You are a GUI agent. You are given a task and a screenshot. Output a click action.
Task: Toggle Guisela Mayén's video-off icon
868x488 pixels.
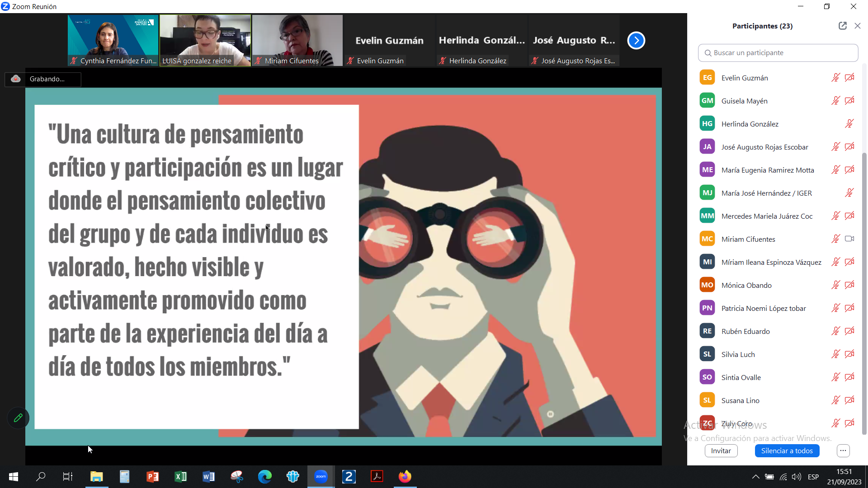point(849,101)
